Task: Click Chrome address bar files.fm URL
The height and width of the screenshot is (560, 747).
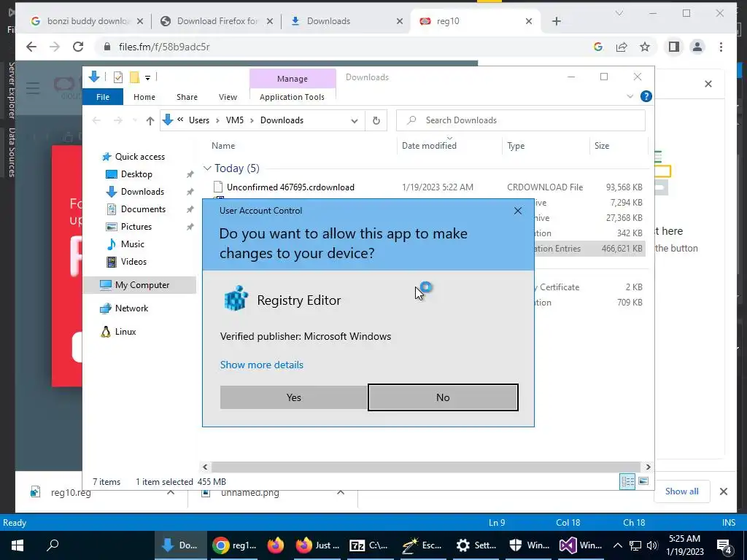Action: [x=164, y=47]
